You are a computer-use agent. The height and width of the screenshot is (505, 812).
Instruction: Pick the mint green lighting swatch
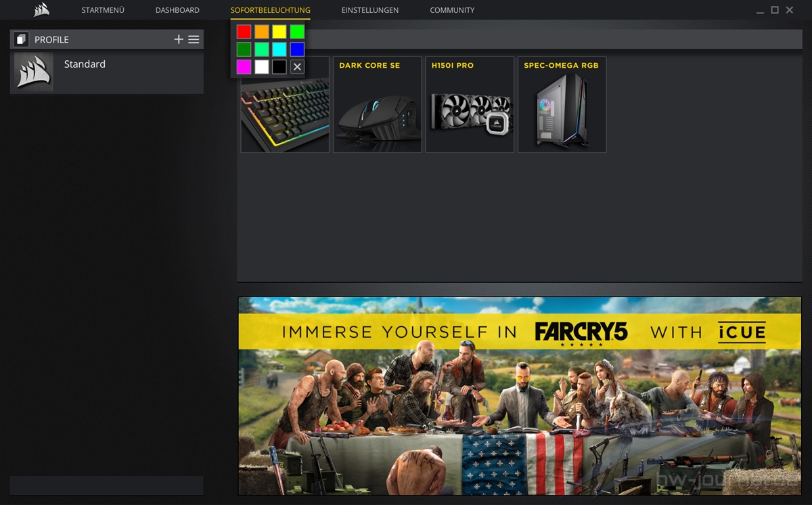point(262,49)
